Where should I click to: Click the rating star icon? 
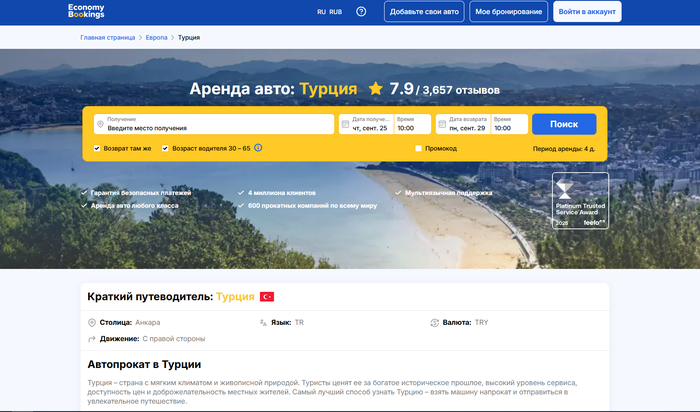pos(375,89)
